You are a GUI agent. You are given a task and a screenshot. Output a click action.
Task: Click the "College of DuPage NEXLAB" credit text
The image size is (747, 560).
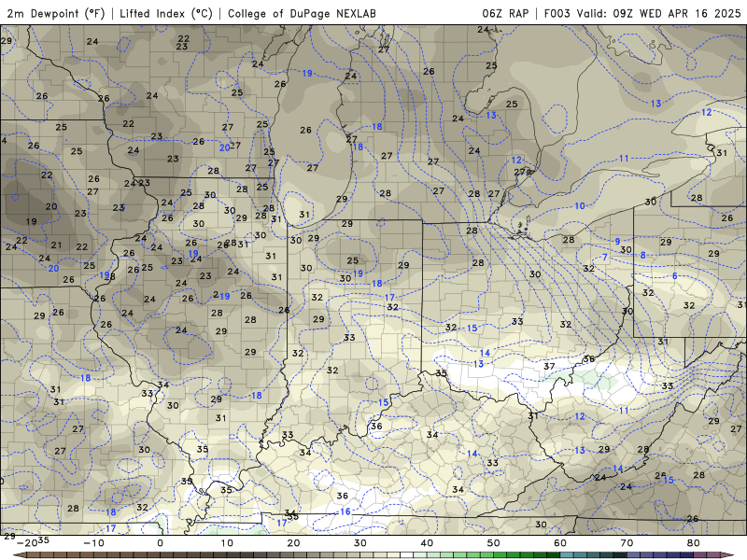[302, 13]
